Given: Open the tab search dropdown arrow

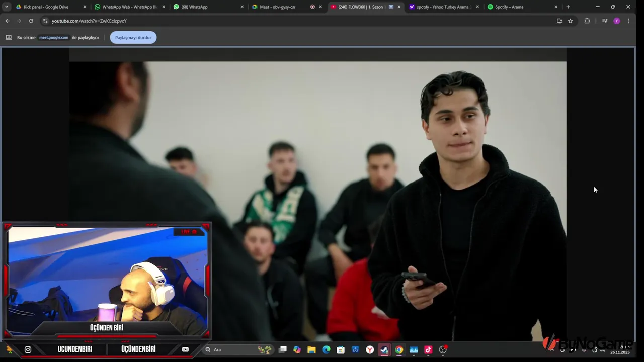Looking at the screenshot, I should pyautogui.click(x=7, y=7).
